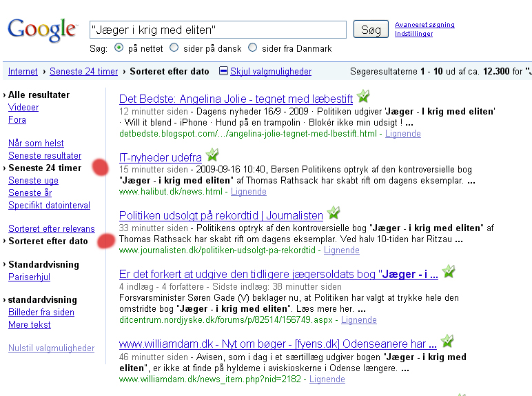Enable Mere tekst option

click(30, 325)
